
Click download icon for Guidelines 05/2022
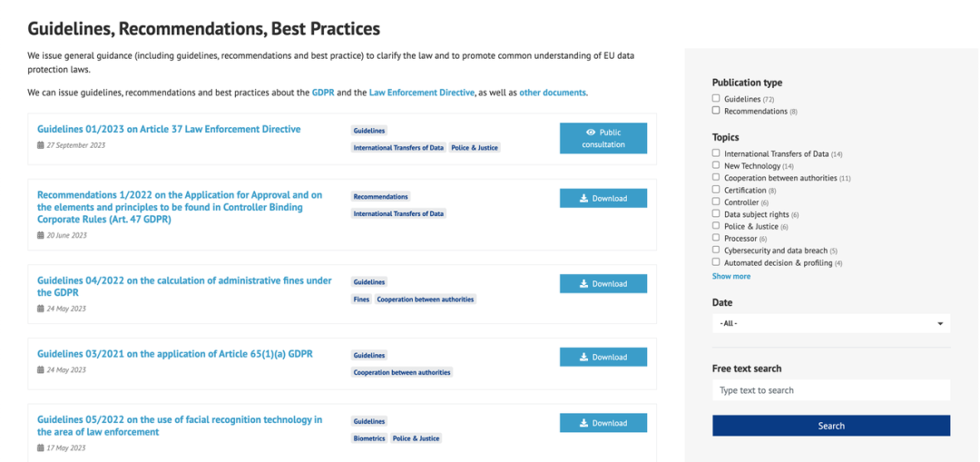[x=583, y=423]
